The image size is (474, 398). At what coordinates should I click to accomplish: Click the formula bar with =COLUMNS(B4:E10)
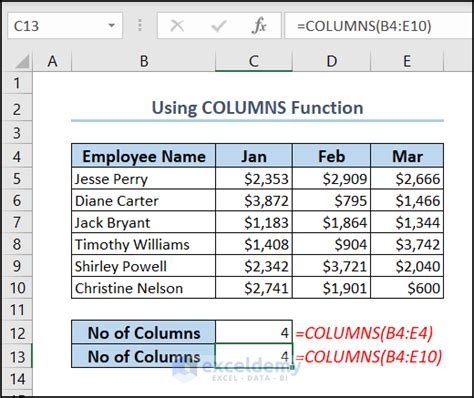pos(379,26)
